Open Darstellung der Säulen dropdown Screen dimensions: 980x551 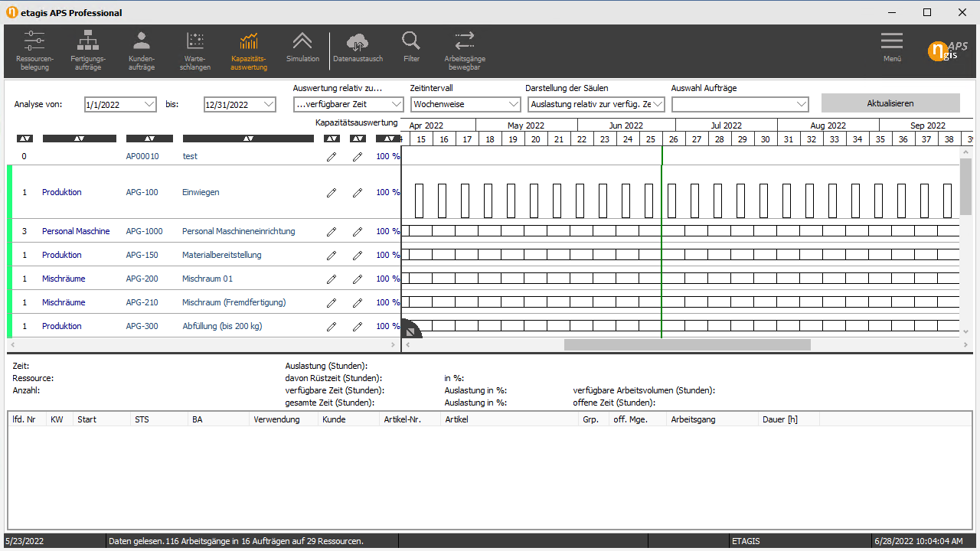tap(658, 104)
